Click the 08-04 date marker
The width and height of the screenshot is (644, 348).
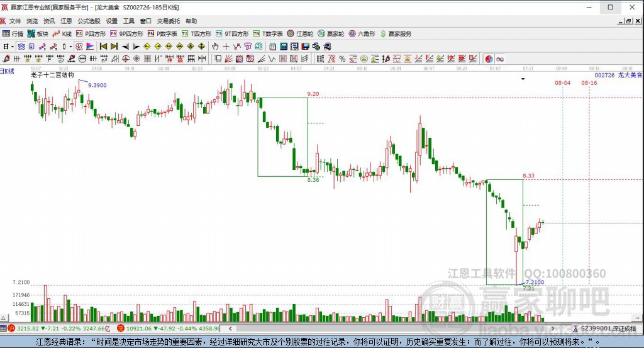[x=563, y=83]
